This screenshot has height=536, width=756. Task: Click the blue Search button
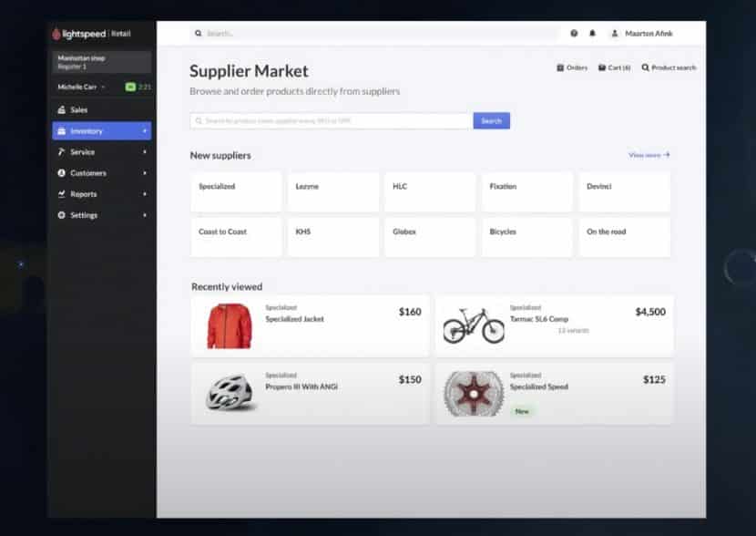click(491, 120)
